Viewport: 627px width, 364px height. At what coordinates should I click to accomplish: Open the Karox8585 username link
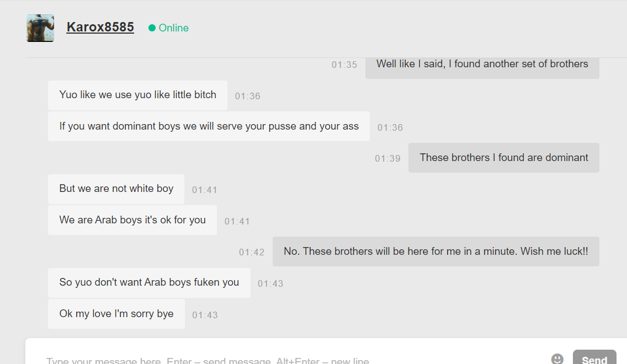tap(100, 27)
